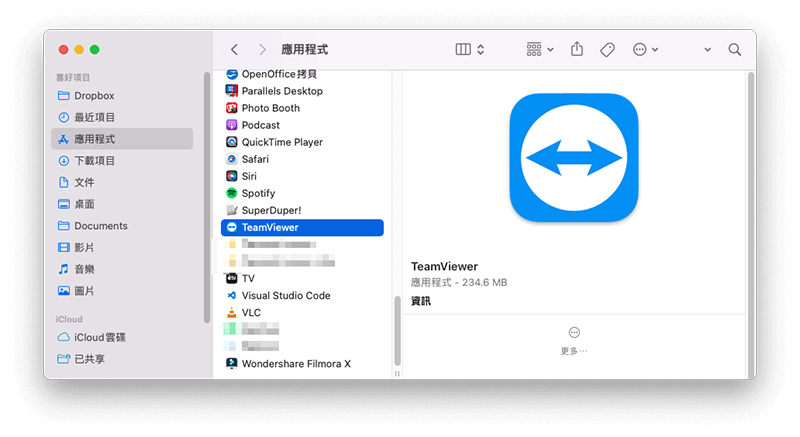Open iCloud雲碟 in the sidebar

coord(122,338)
